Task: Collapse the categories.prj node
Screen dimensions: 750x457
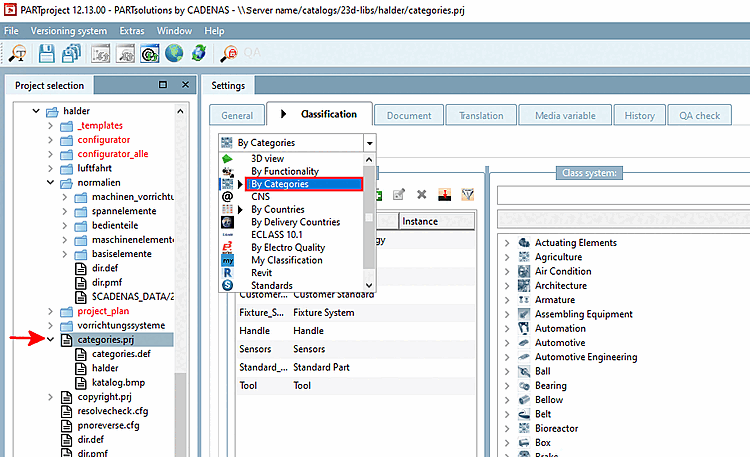Action: point(50,339)
